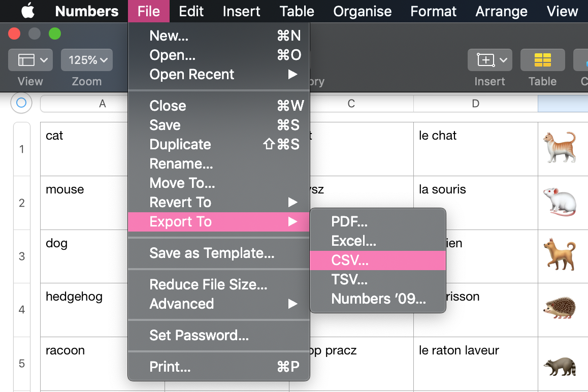
Task: Open the 125% Zoom dropdown
Action: pos(87,60)
